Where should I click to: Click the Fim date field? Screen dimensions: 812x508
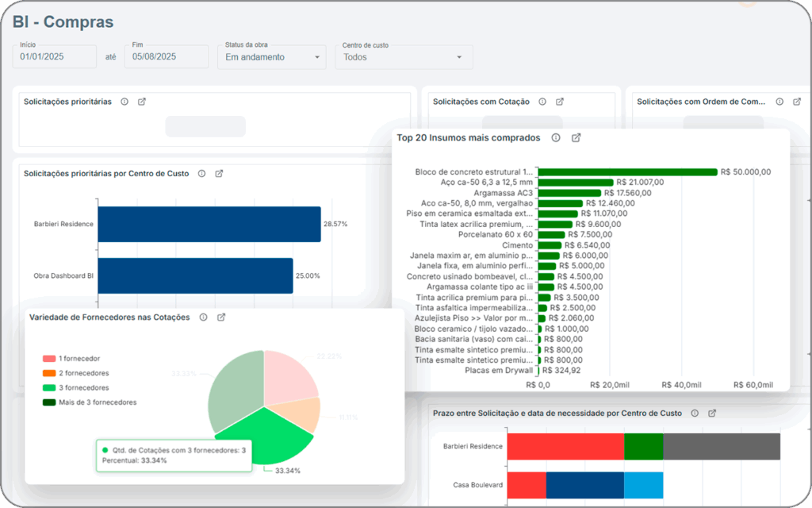pyautogui.click(x=166, y=57)
